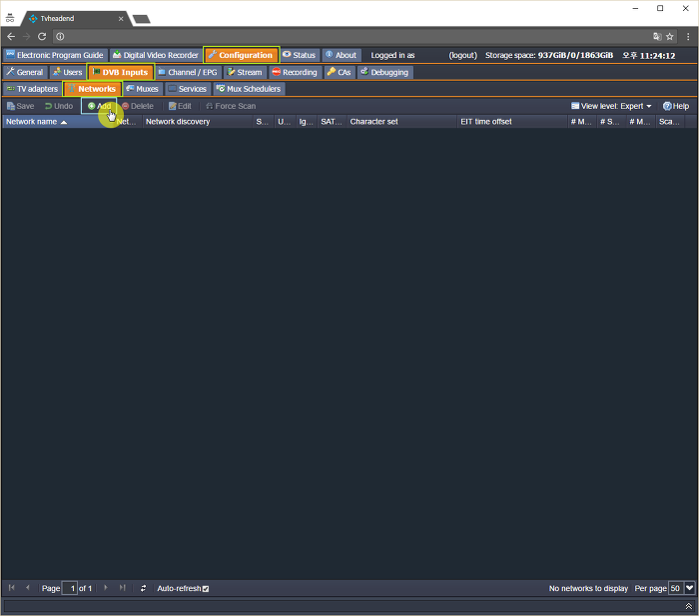Bookmark this page with star icon
This screenshot has width=699, height=616.
(670, 37)
